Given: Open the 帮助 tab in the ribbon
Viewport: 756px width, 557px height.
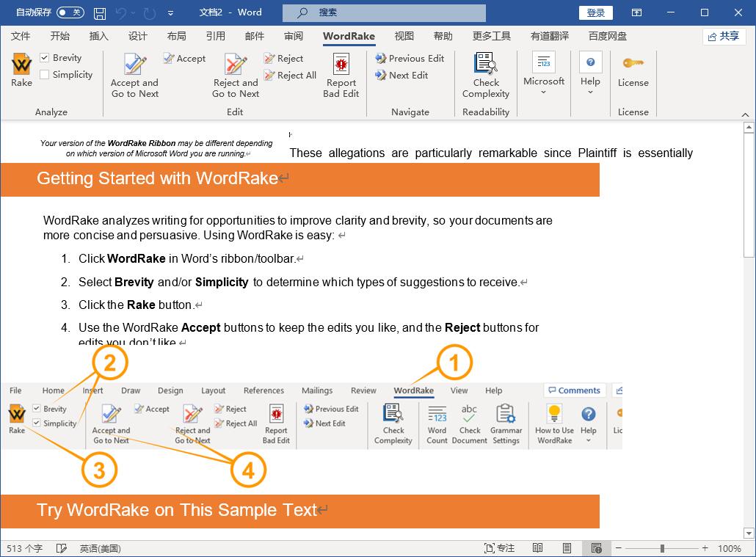Looking at the screenshot, I should (x=443, y=36).
